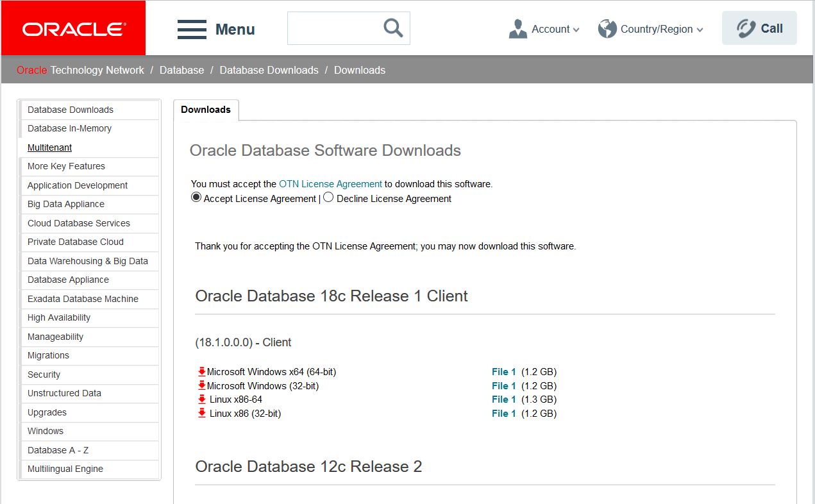Open High Availability in sidebar

pos(59,317)
